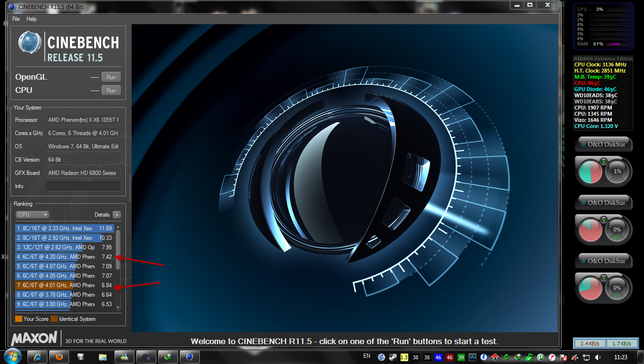Select highlighted ranking 7: 6C/6T @ 4.01 GHz
Image resolution: width=644 pixels, height=364 pixels.
(65, 285)
